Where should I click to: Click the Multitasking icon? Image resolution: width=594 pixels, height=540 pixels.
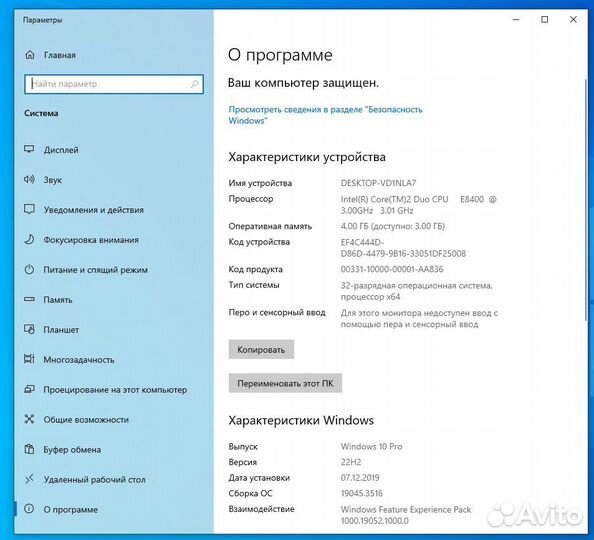click(x=29, y=359)
